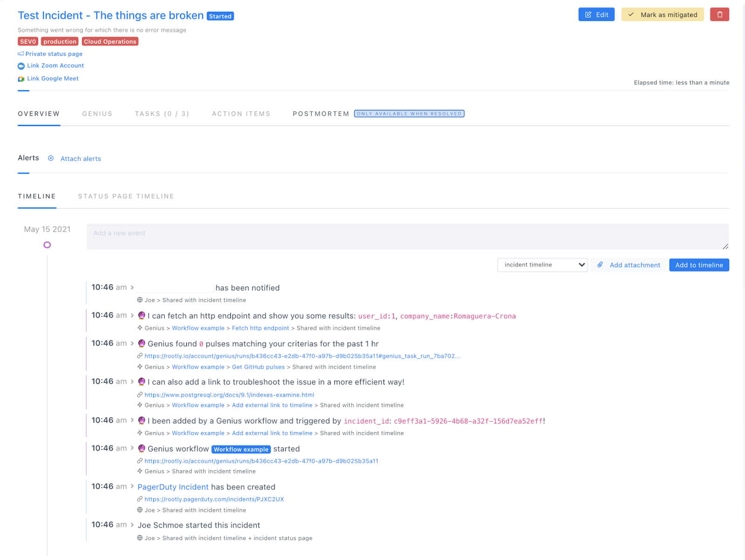Click the megaphone icon beside Private status page
The image size is (745, 560).
tap(21, 54)
